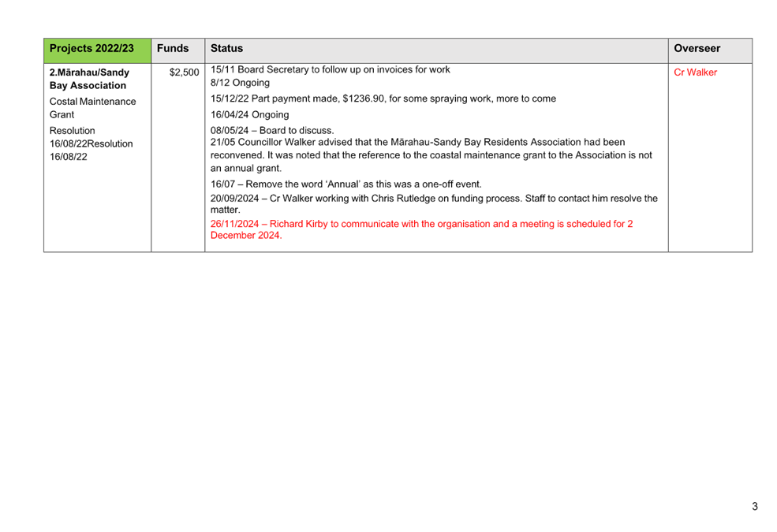The width and height of the screenshot is (777, 532).
Task: Click red '26/11/2024 – Richard Kirby' line
Action: pyautogui.click(x=421, y=229)
